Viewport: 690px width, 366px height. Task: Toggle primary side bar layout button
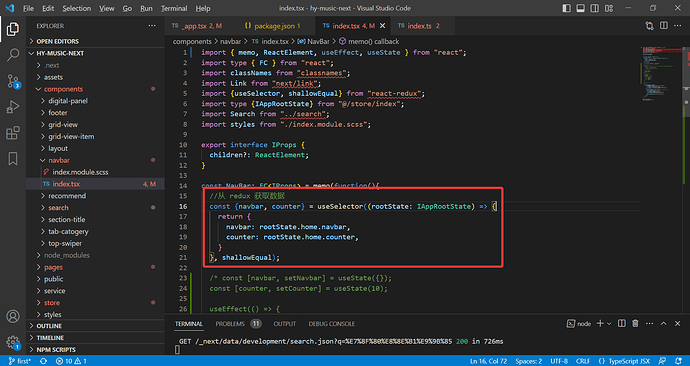click(567, 8)
